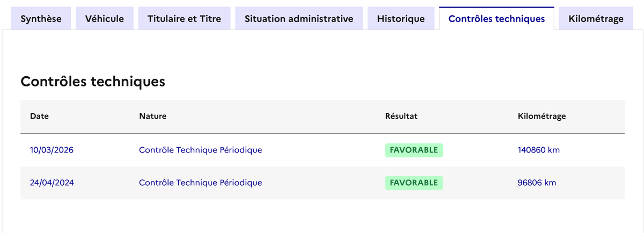Click the FAVORABLE badge for 24/04/2024

(x=414, y=183)
